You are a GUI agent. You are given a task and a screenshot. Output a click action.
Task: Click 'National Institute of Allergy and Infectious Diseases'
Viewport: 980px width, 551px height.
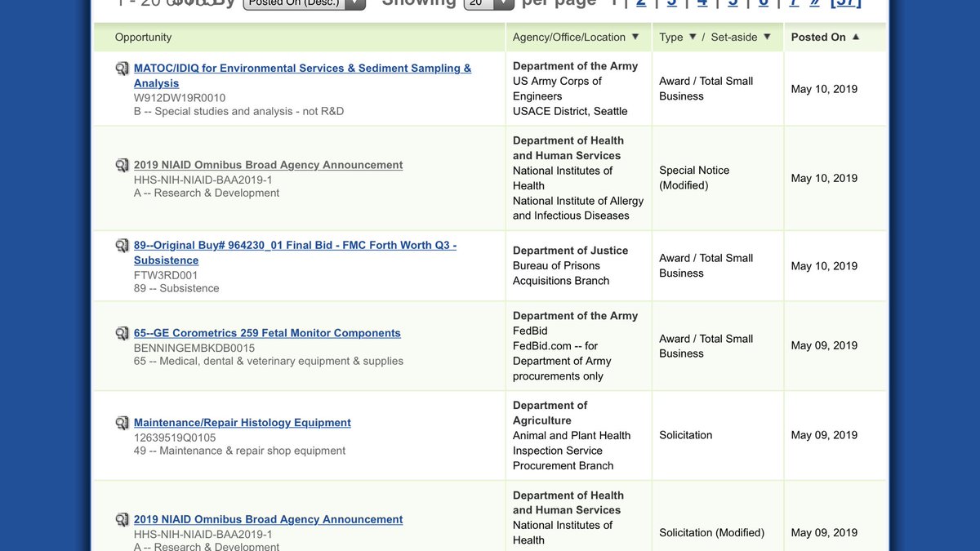click(x=578, y=208)
